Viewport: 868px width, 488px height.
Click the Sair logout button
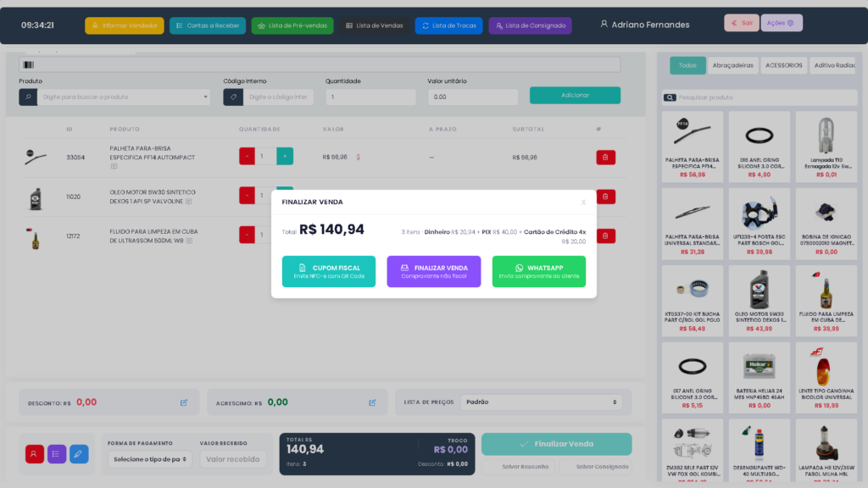742,23
